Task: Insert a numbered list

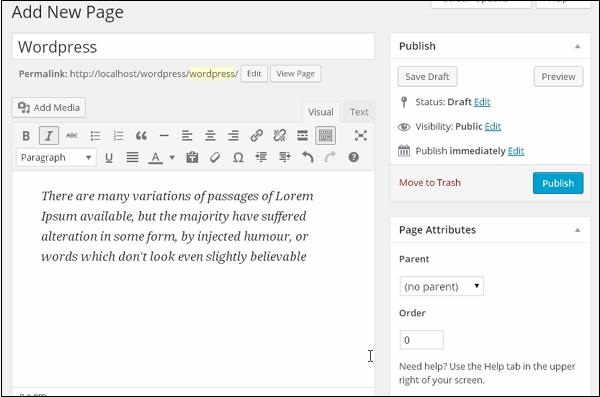Action: (x=118, y=136)
